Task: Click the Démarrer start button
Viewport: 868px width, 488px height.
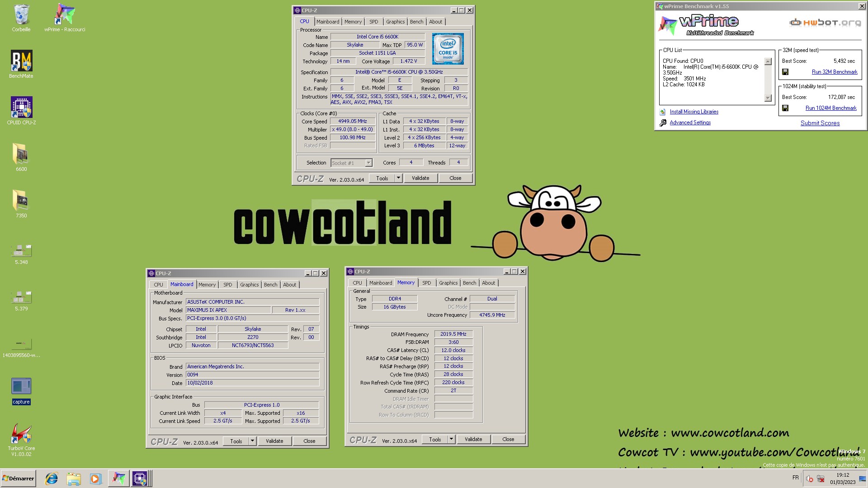Action: (x=18, y=479)
